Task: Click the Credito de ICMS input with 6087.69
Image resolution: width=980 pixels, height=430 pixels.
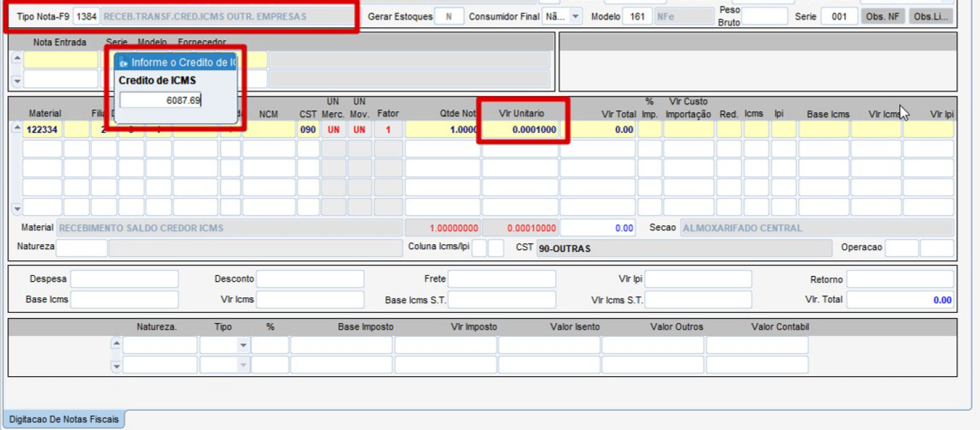Action: [x=161, y=100]
